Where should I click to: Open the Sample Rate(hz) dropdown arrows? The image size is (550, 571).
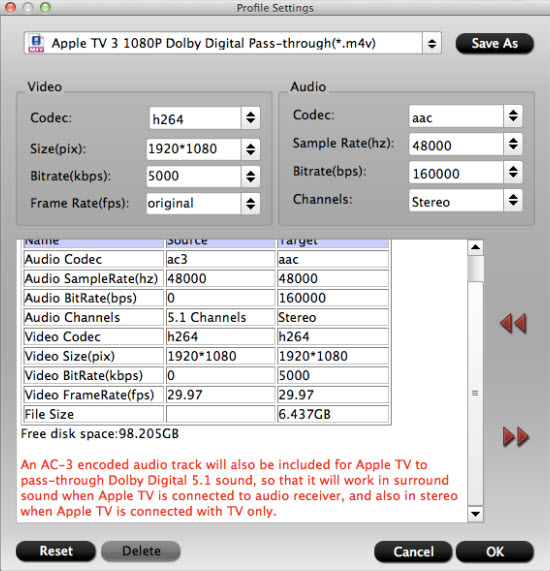tap(513, 144)
